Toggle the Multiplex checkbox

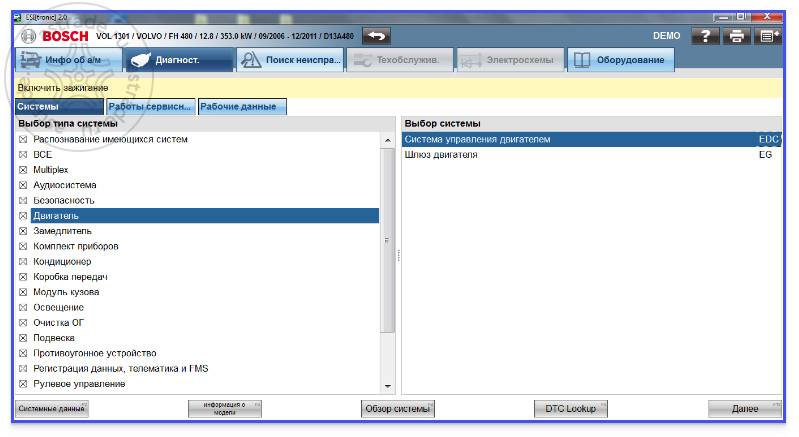click(x=23, y=170)
